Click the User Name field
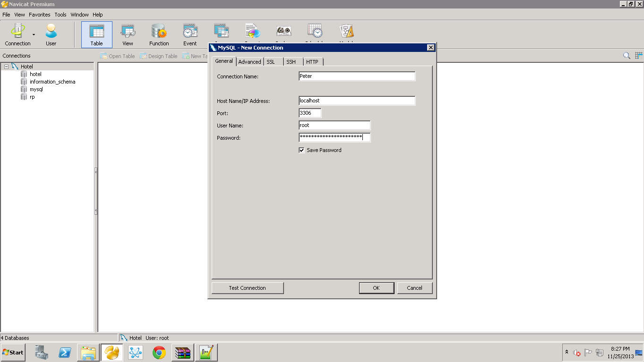 335,125
